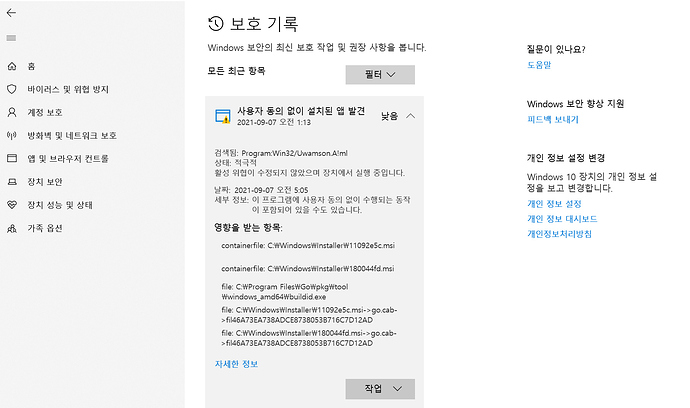Image resolution: width=690 pixels, height=408 pixels.
Task: Click the app and browser control icon
Action: coord(12,158)
